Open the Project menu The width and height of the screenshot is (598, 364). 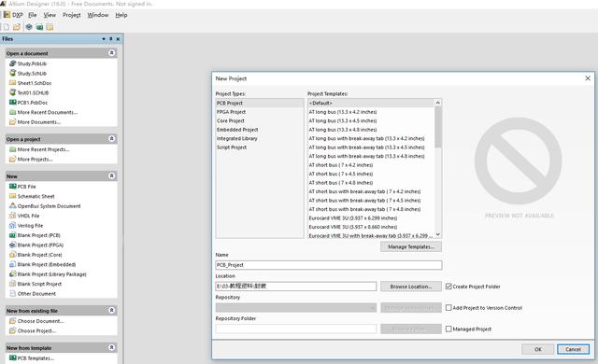pos(72,15)
